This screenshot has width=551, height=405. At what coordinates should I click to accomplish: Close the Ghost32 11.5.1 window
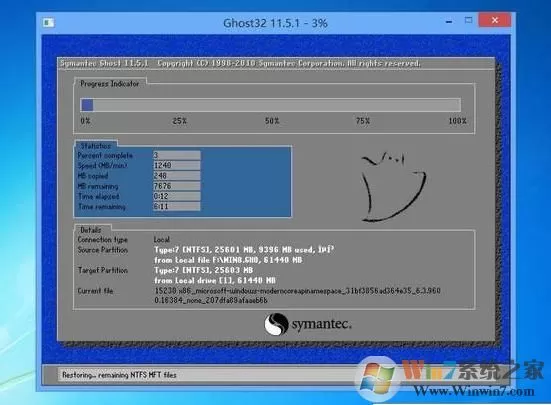[494, 20]
